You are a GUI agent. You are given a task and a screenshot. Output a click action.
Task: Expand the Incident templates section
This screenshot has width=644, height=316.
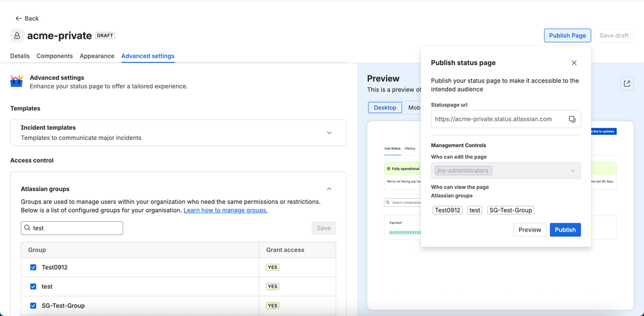[329, 133]
